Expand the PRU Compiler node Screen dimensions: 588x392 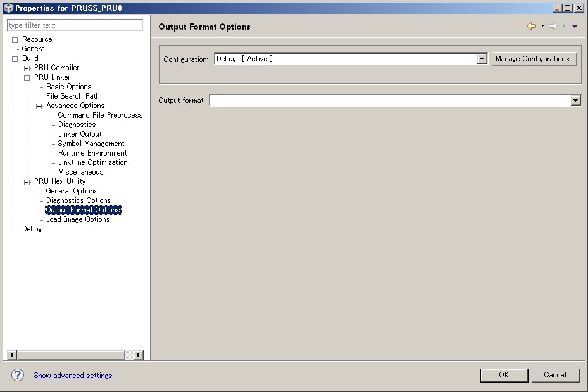[27, 68]
